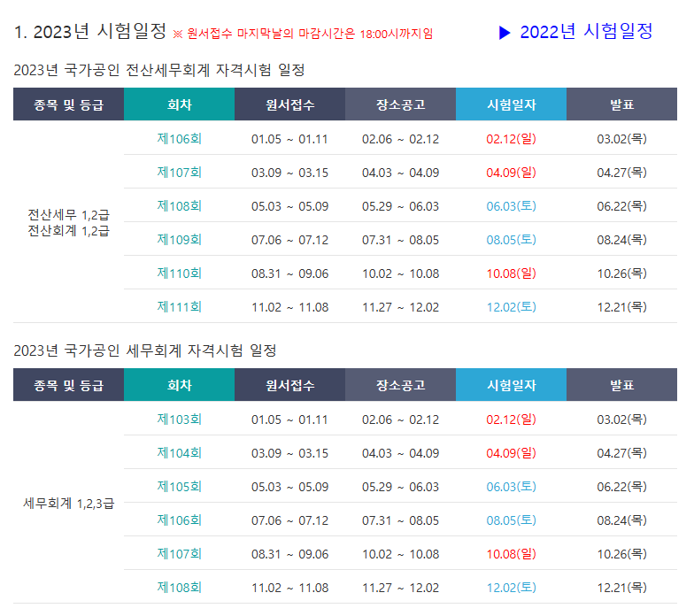Click 08.31 ~ 09.06 in the 제110회 row
This screenshot has height=616, width=694.
point(290,273)
